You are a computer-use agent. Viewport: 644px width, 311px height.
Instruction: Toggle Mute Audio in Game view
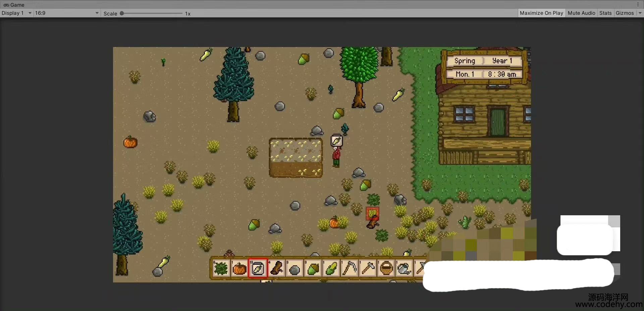pos(581,13)
